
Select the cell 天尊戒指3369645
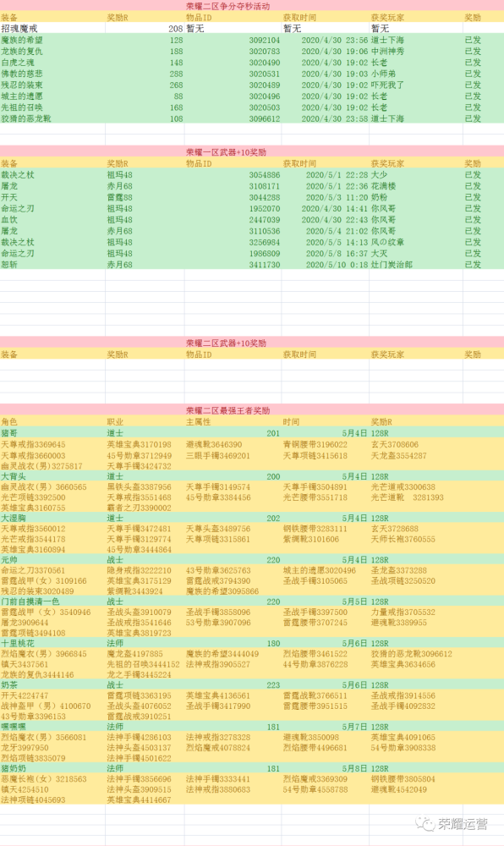click(33, 445)
